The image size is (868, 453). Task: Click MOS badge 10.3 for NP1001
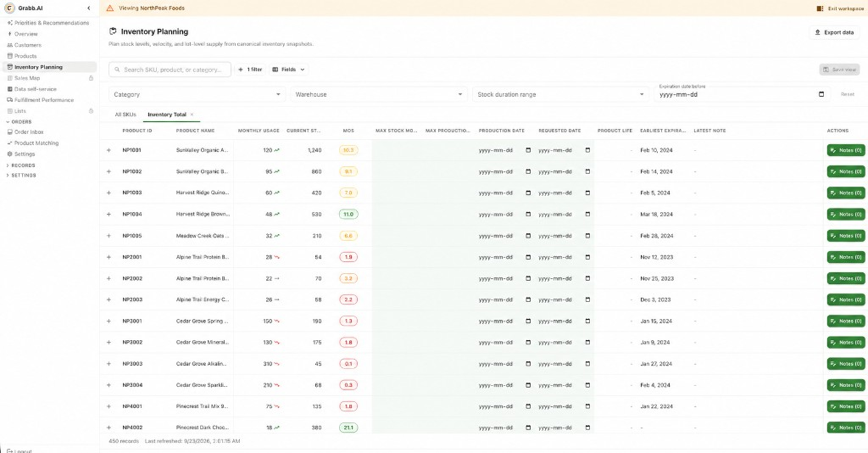coord(348,150)
